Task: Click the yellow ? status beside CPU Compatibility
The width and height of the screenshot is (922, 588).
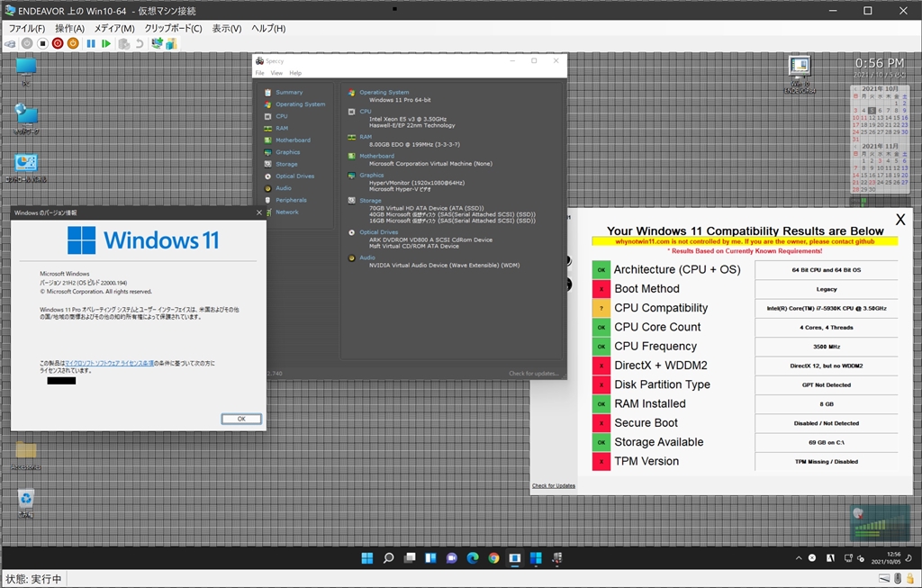Action: [x=601, y=308]
